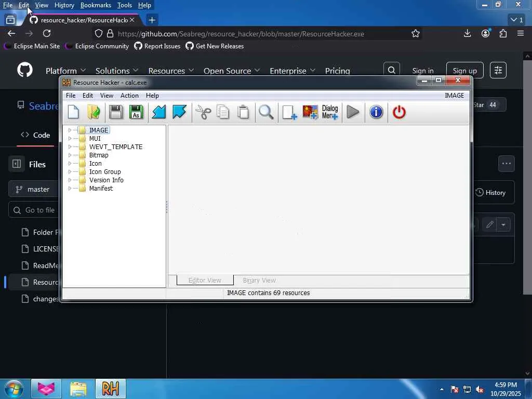Viewport: 532px width, 399px height.
Task: Open Resource Hacker View menu
Action: click(x=107, y=96)
